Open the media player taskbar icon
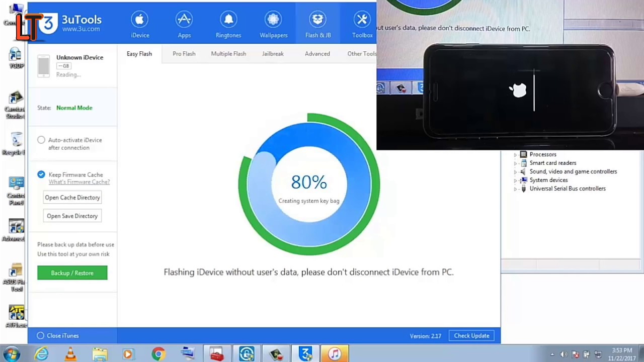This screenshot has height=362, width=644. 128,354
